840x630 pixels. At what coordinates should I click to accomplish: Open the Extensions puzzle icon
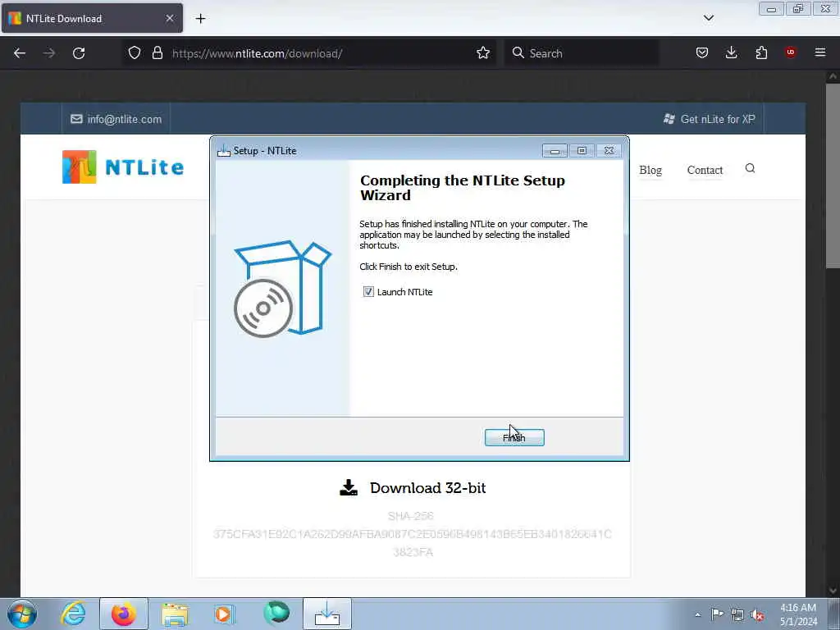coord(761,53)
